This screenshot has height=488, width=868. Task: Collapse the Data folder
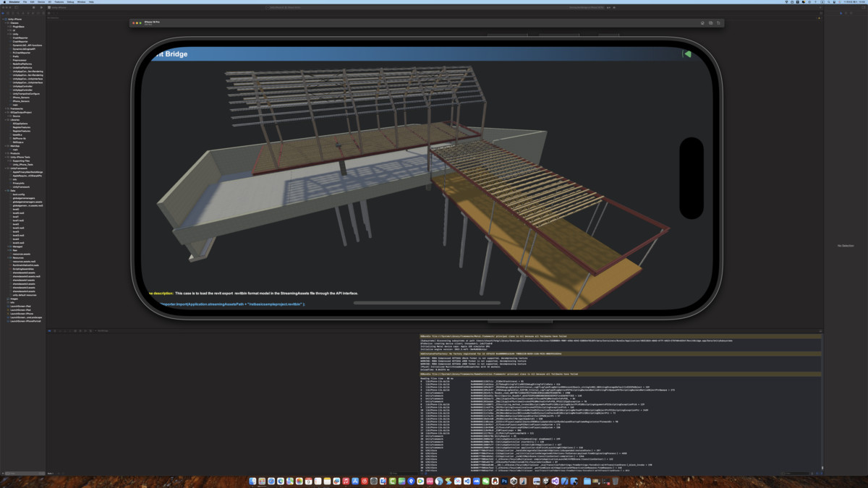(x=5, y=191)
